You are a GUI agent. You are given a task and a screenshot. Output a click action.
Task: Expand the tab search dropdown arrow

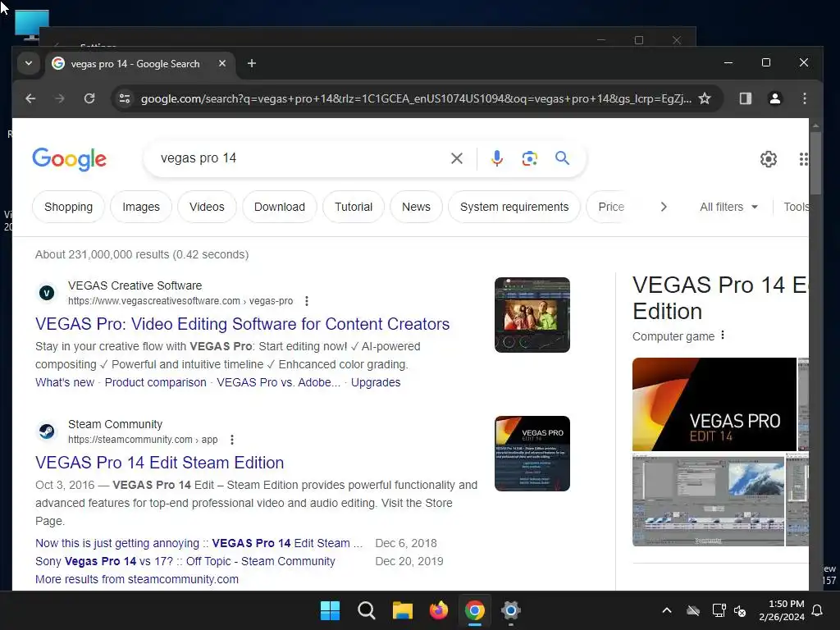coord(29,63)
